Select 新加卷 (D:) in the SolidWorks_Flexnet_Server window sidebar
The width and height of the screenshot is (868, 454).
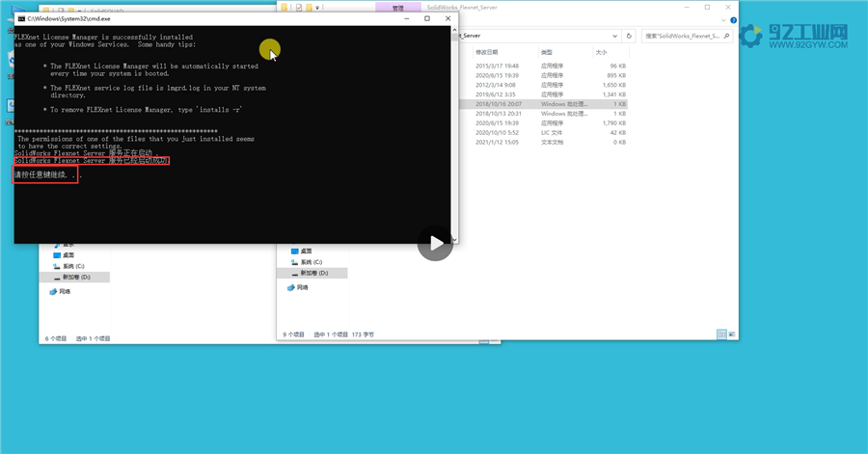[x=312, y=273]
